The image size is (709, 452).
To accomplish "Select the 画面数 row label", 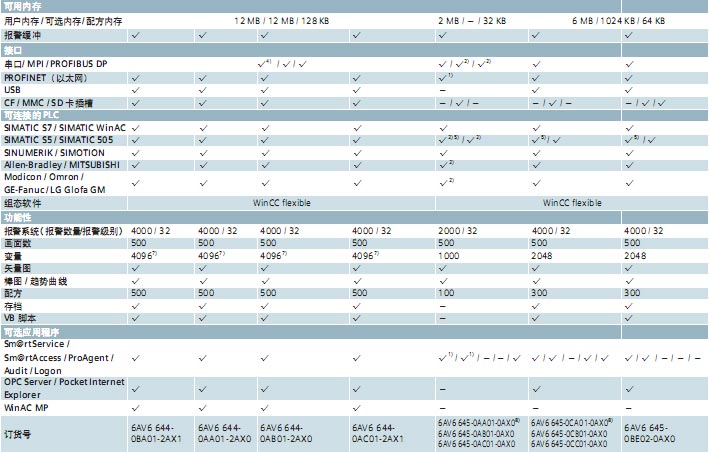I will 18,243.
